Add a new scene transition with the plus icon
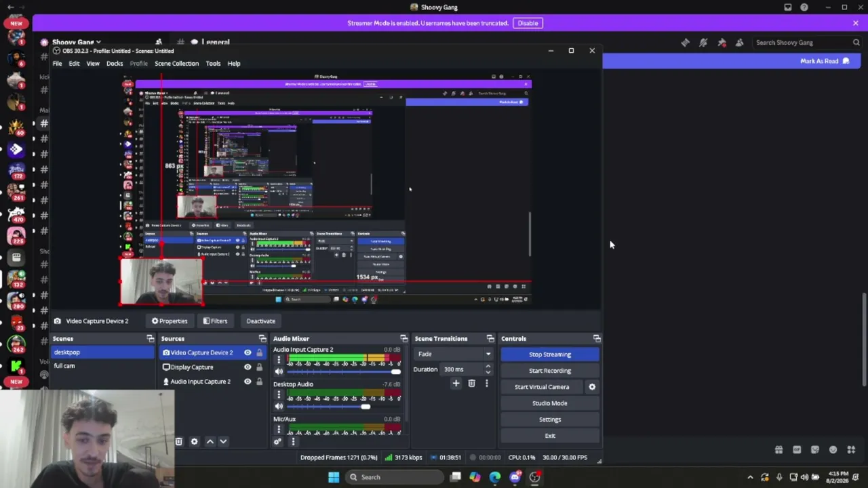 click(456, 384)
